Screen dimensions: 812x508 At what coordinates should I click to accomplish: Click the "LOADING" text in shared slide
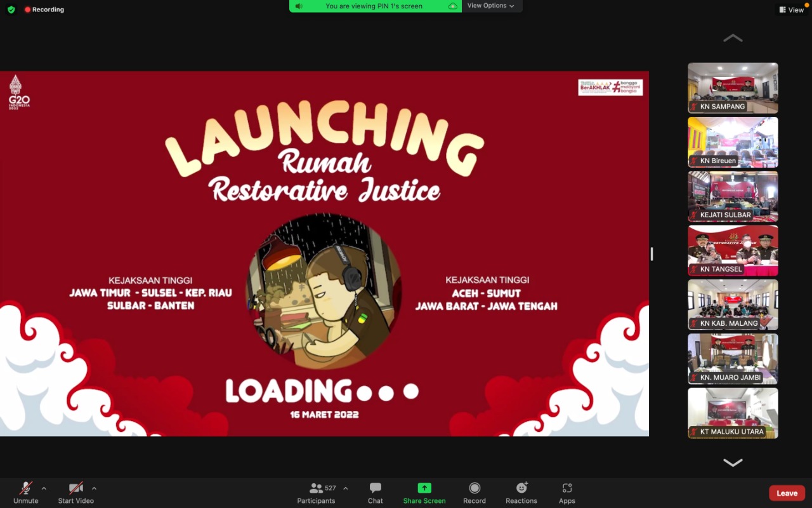tap(289, 391)
